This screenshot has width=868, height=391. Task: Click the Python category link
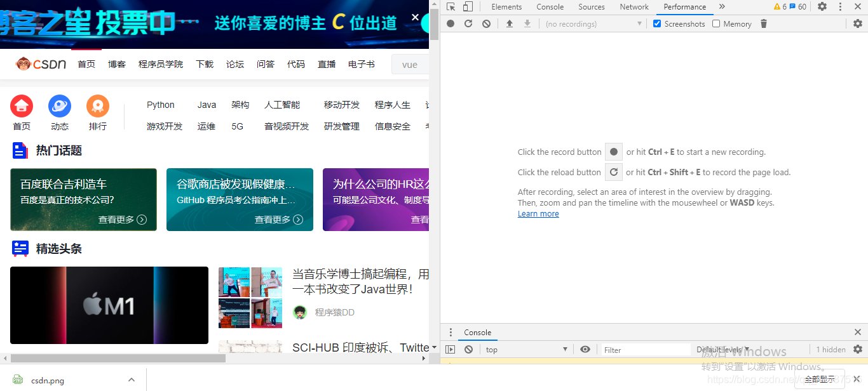pyautogui.click(x=161, y=105)
